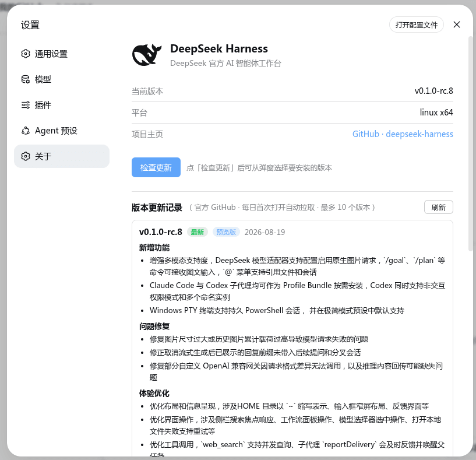Click the Agent presets icon
This screenshot has width=476, height=460.
pyautogui.click(x=26, y=131)
